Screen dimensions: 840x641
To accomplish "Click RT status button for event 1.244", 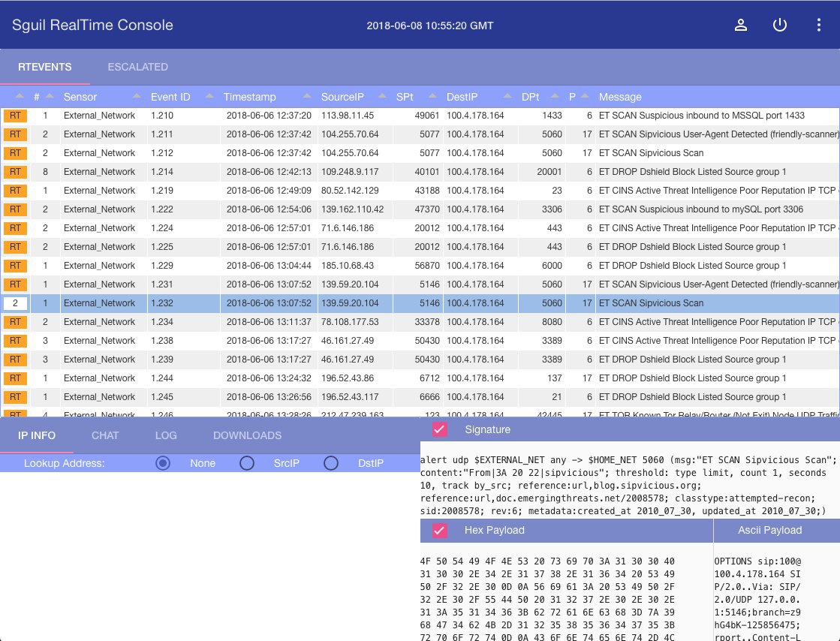I will 15,378.
